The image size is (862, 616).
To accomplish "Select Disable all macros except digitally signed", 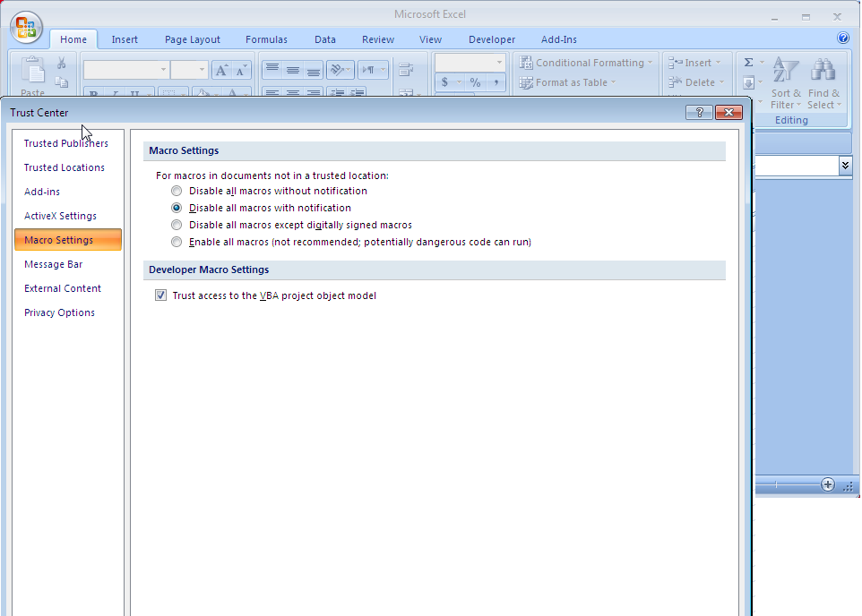I will coord(177,225).
